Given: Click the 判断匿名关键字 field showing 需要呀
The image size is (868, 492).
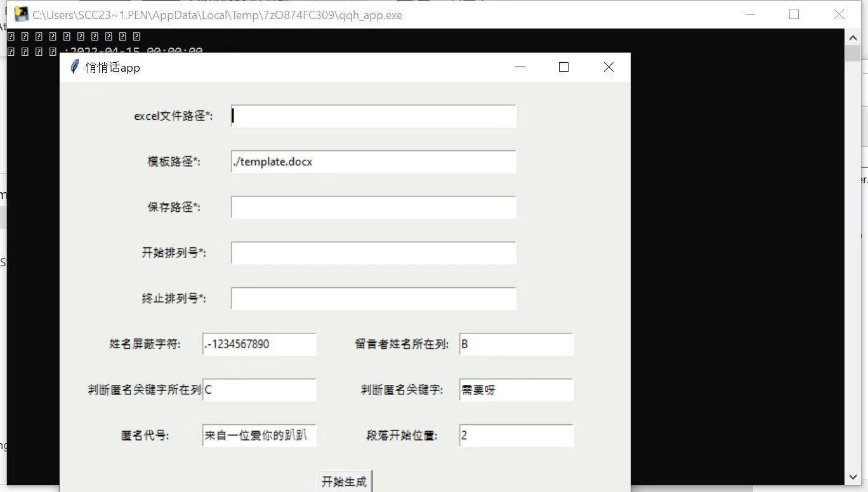Looking at the screenshot, I should tap(516, 390).
